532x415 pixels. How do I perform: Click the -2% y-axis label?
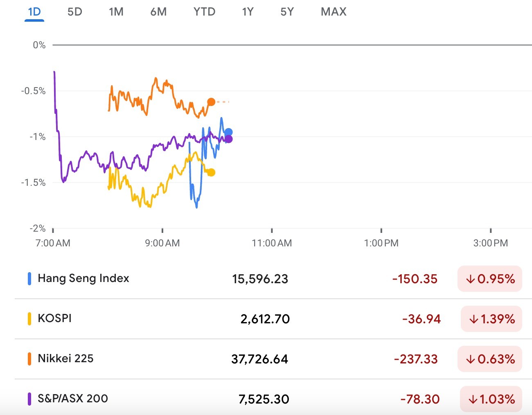click(x=37, y=228)
